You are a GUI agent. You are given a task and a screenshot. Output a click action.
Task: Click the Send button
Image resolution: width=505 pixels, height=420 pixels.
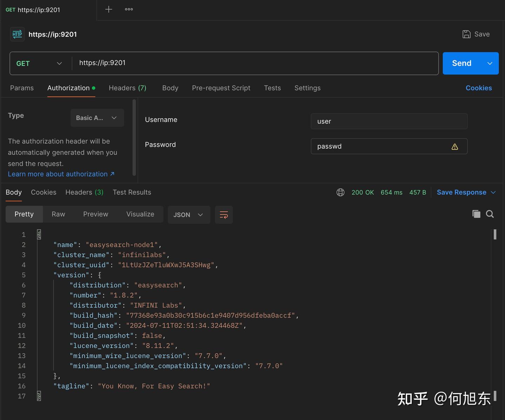point(461,63)
